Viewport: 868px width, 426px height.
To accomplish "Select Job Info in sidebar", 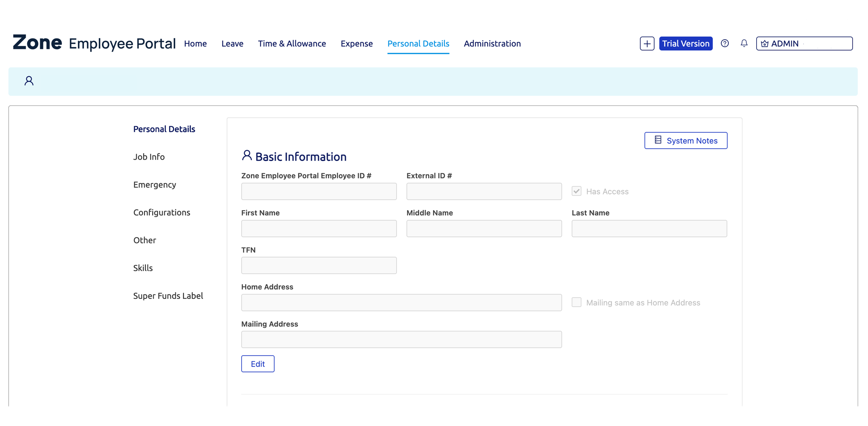I will (x=149, y=157).
